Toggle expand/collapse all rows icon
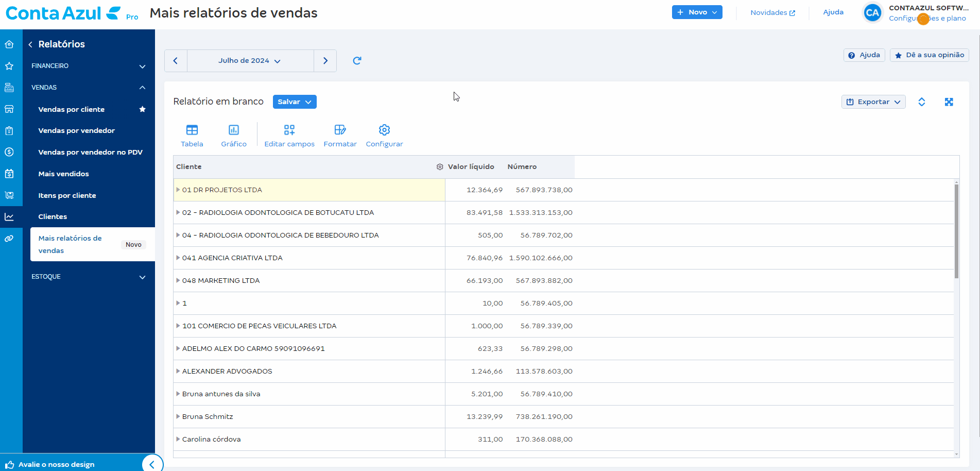Screen dimensions: 980x471 tap(922, 102)
